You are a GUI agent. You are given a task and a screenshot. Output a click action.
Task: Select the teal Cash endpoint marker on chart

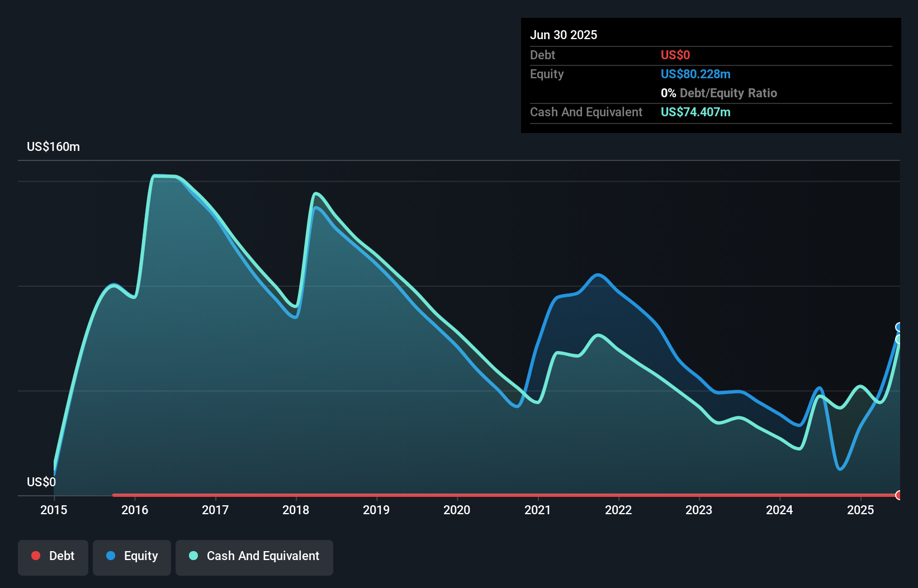(899, 339)
